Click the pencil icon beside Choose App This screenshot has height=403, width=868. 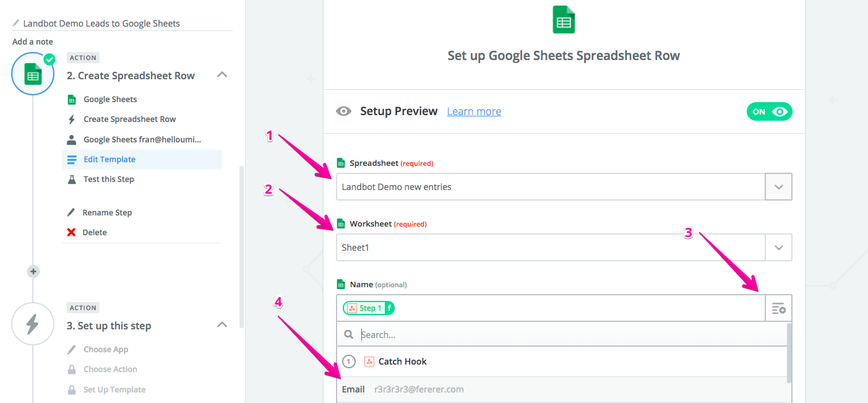click(72, 350)
